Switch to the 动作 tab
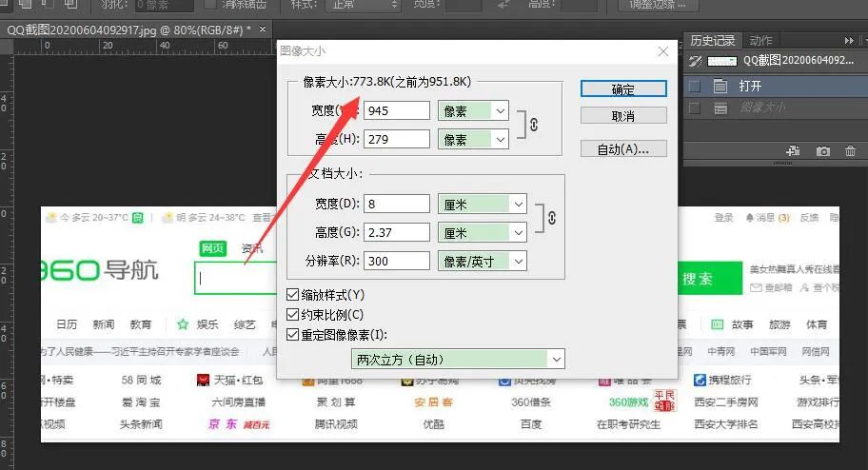Screen dimensions: 868x470 (760, 40)
